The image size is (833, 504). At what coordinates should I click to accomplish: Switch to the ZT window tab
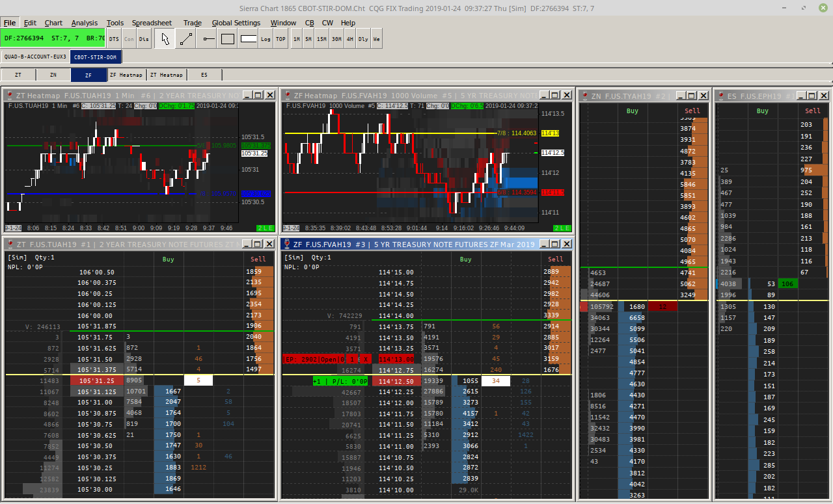click(x=18, y=75)
